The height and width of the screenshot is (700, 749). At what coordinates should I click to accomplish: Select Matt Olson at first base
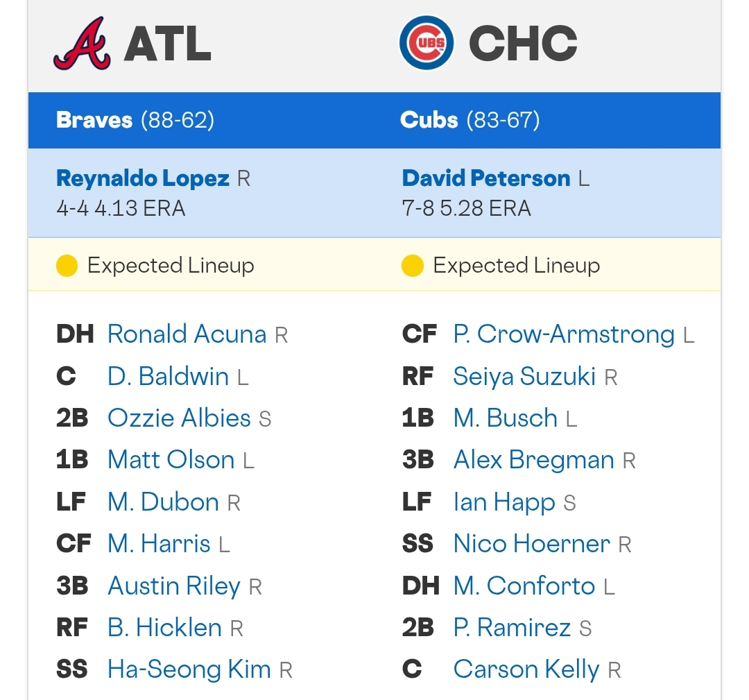171,460
